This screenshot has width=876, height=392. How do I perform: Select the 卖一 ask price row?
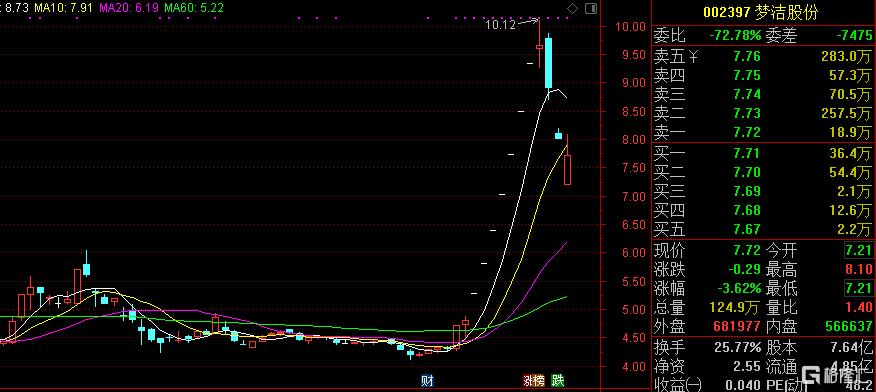tap(763, 132)
